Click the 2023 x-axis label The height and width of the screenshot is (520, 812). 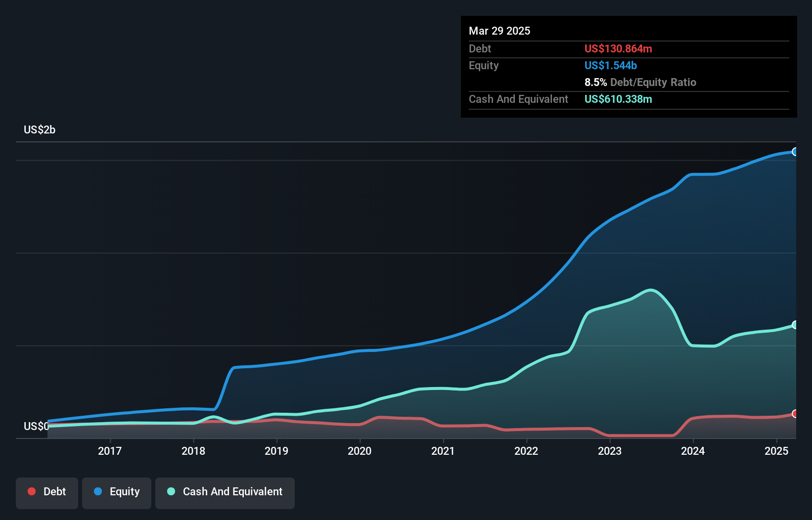click(x=610, y=451)
